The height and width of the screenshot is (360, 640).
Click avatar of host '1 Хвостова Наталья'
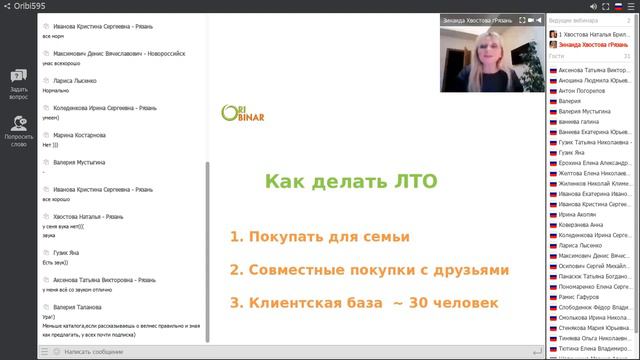(x=553, y=34)
